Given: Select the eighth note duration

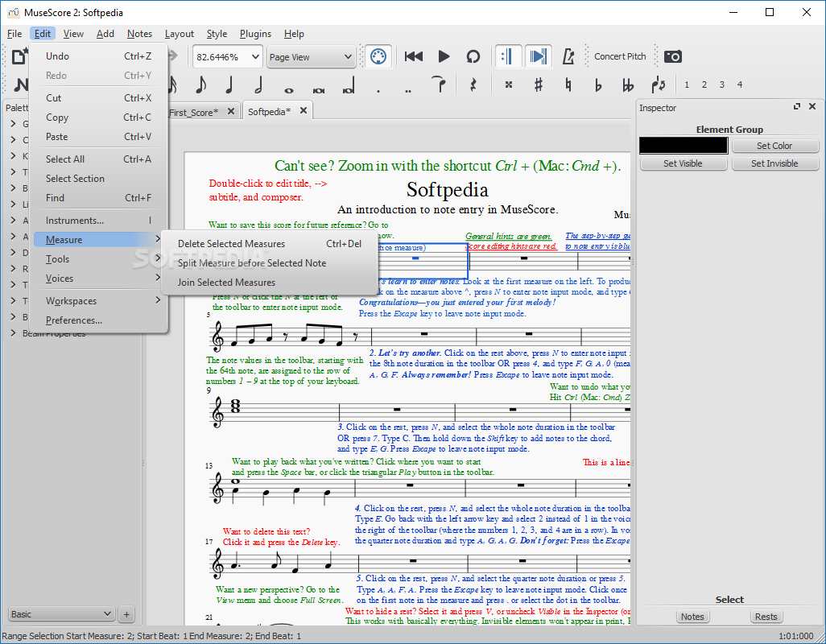Looking at the screenshot, I should tap(200, 85).
